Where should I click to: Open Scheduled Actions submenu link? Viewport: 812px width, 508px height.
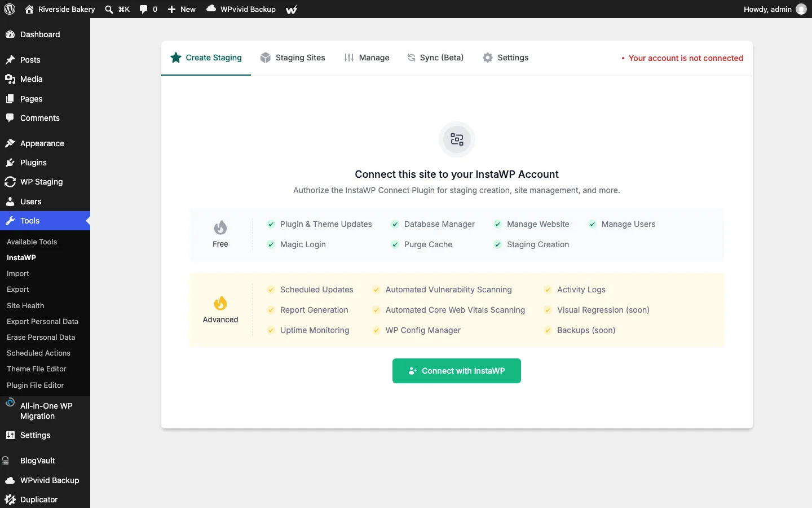(38, 353)
